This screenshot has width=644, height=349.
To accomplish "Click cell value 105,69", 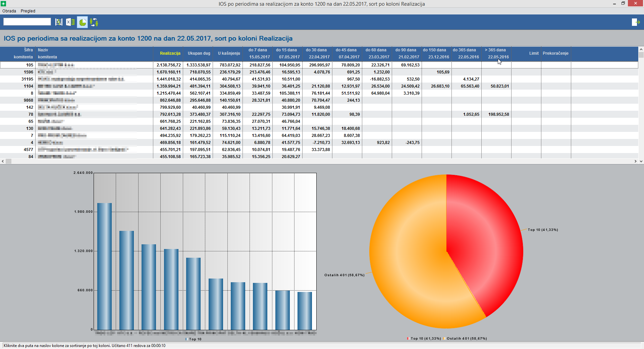I will (x=443, y=72).
